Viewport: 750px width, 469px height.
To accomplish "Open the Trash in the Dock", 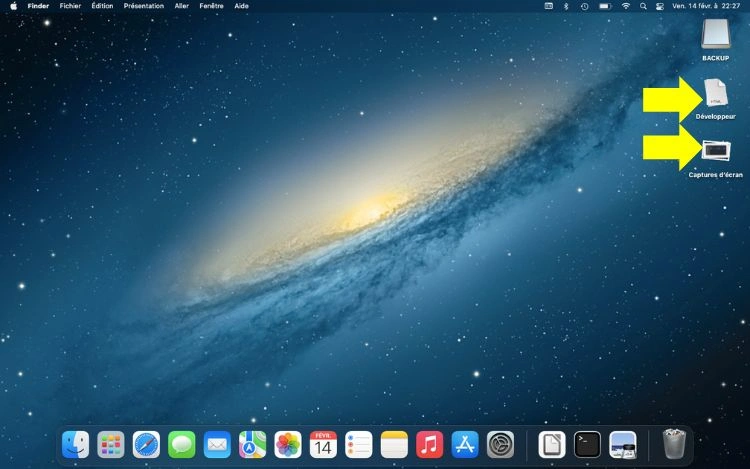I will click(x=673, y=444).
